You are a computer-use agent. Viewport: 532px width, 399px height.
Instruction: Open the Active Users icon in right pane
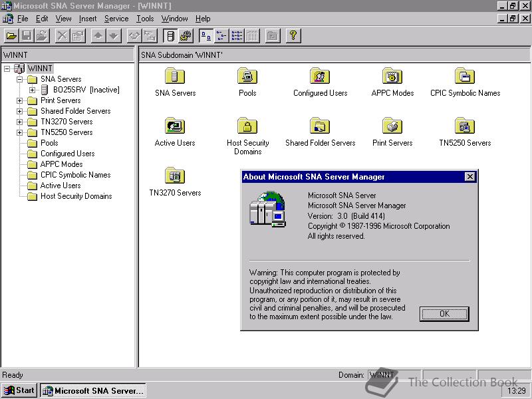pos(175,126)
